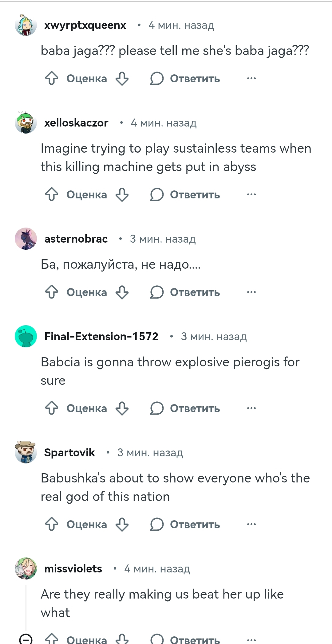This screenshot has width=332, height=644.
Task: Open three-dot menu on Spartovik's comment
Action: click(x=251, y=524)
